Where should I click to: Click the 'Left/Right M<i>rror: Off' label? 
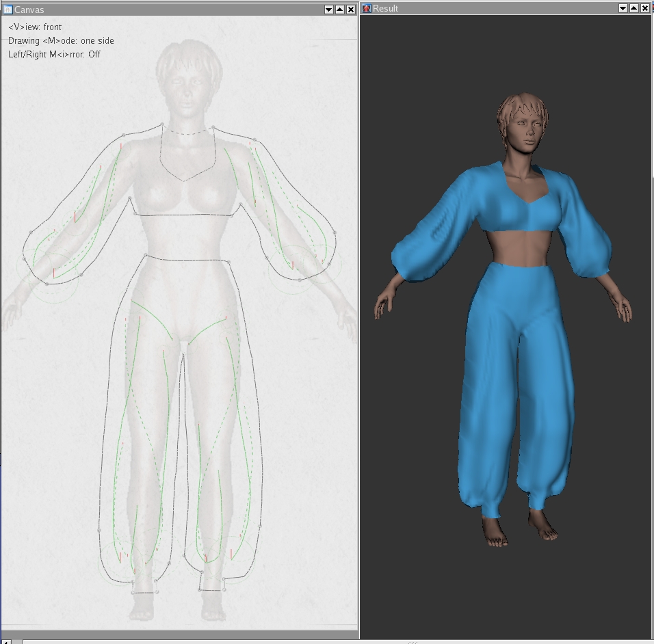(54, 54)
